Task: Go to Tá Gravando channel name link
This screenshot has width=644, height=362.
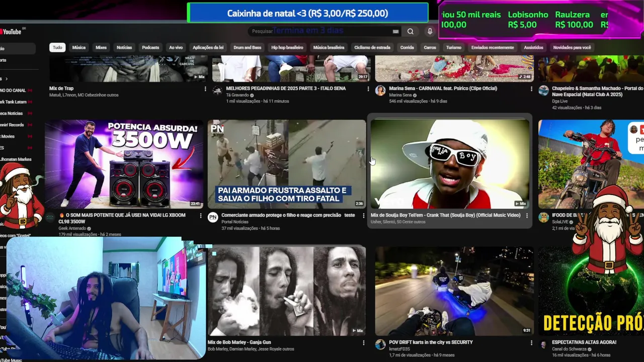Action: click(x=237, y=95)
